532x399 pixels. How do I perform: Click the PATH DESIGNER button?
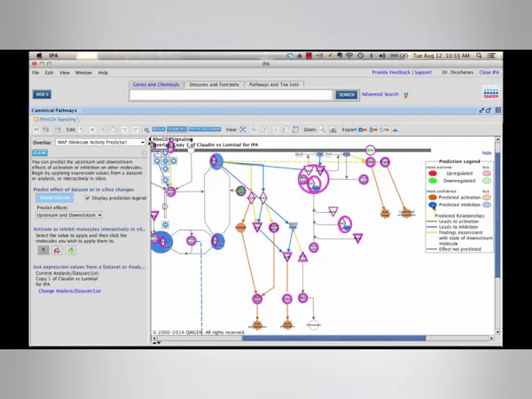[x=205, y=129]
